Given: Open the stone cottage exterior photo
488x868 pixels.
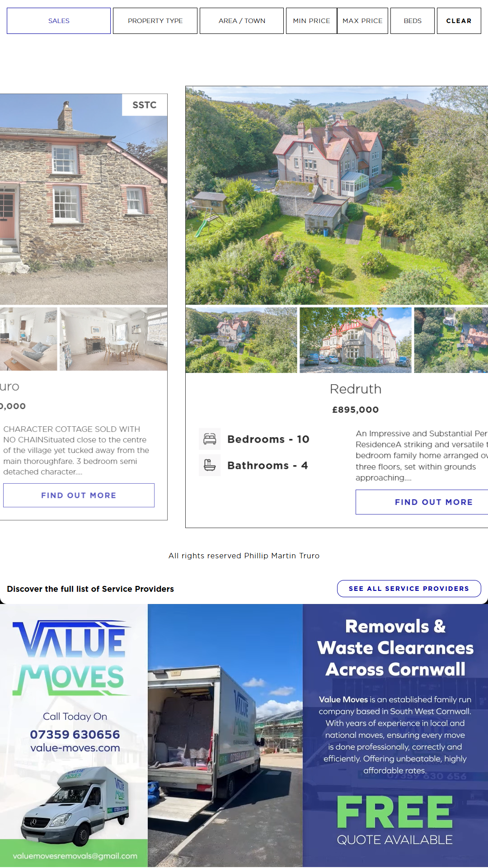Looking at the screenshot, I should [84, 199].
